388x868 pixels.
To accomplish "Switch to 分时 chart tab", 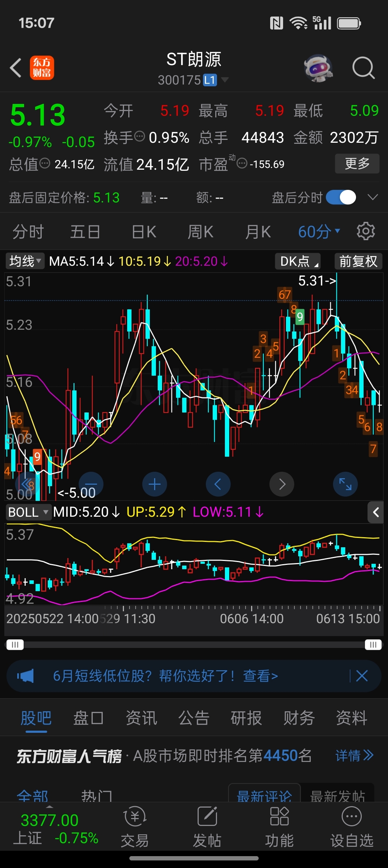I will tap(28, 232).
